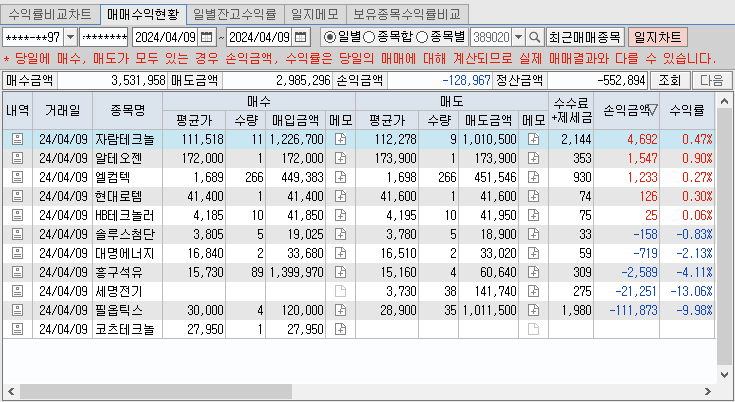Open detail icon for 알테오젠 row
This screenshot has width=735, height=402.
coord(17,158)
